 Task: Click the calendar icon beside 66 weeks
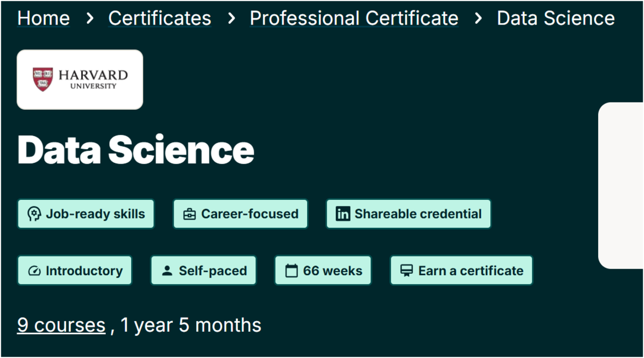tap(292, 271)
